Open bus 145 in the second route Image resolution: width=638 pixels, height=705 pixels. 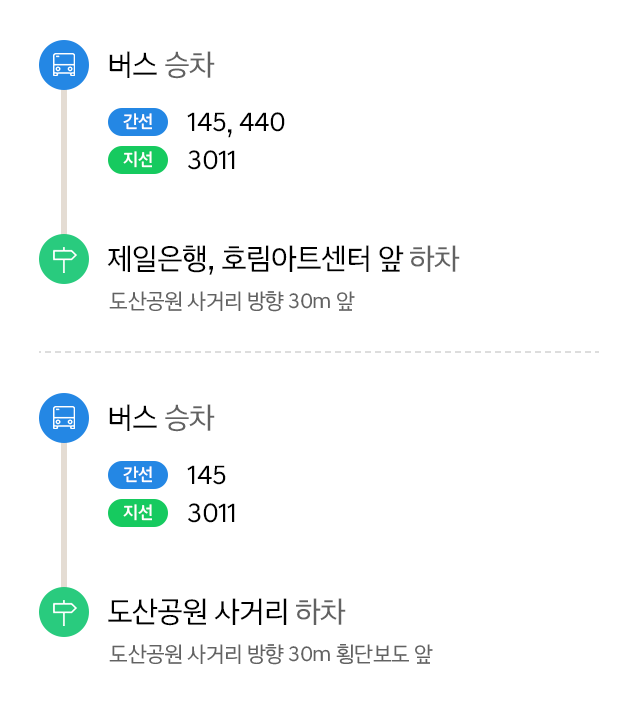206,475
